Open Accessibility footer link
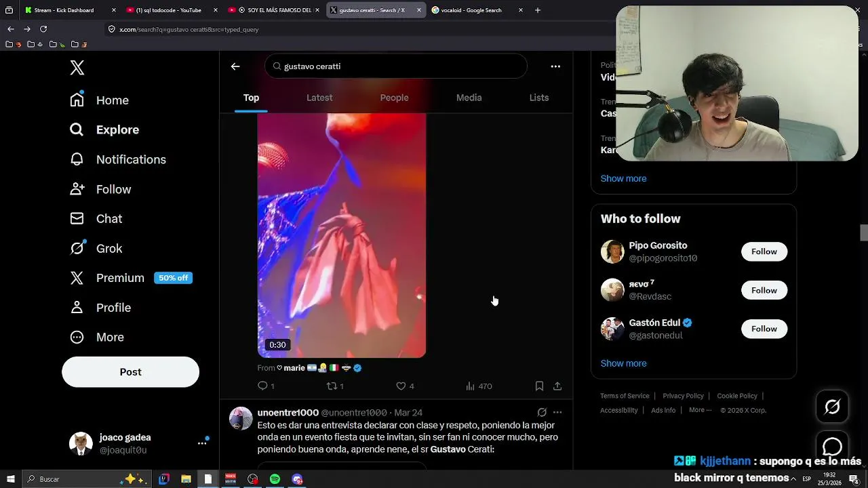Screen dimensions: 868x488 (618, 410)
